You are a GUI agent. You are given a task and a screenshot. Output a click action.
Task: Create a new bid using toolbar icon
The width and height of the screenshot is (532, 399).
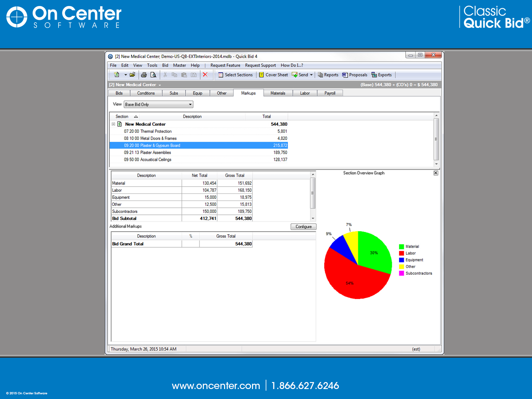(117, 75)
